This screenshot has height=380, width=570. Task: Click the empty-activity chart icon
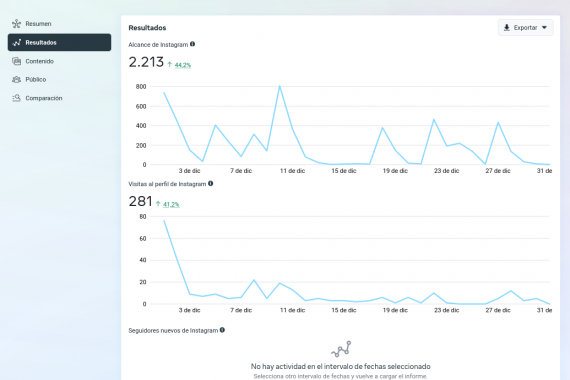point(341,348)
